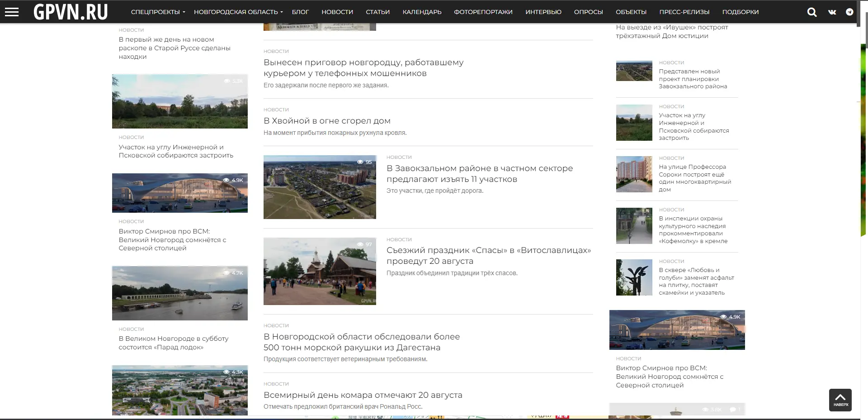Click the GPVN.RU site logo
This screenshot has width=868, height=420.
[71, 12]
